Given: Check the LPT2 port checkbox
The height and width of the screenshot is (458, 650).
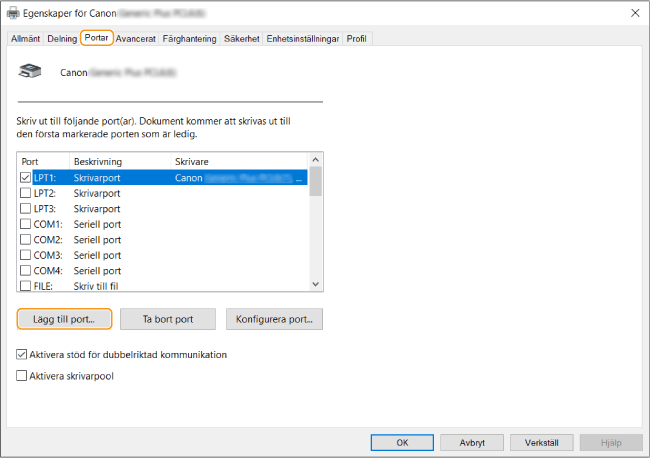Looking at the screenshot, I should (26, 193).
